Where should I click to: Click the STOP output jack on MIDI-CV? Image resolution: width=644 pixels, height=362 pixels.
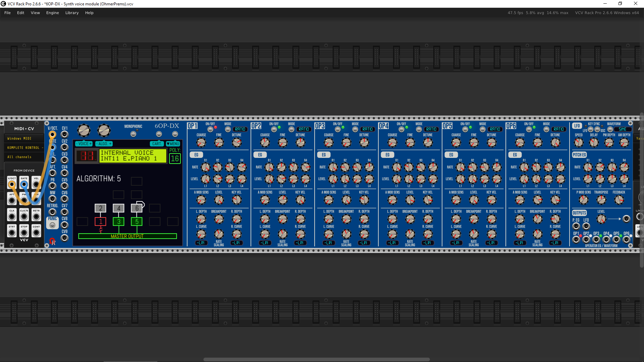(x=24, y=232)
